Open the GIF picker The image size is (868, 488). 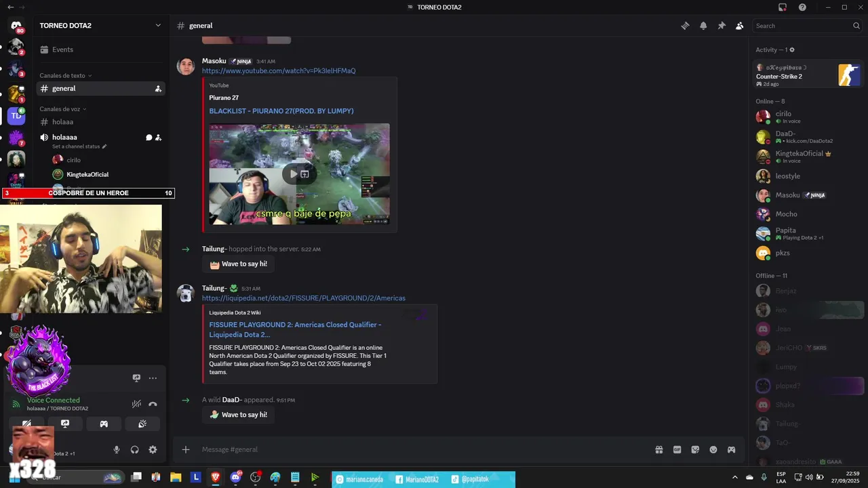(x=677, y=449)
